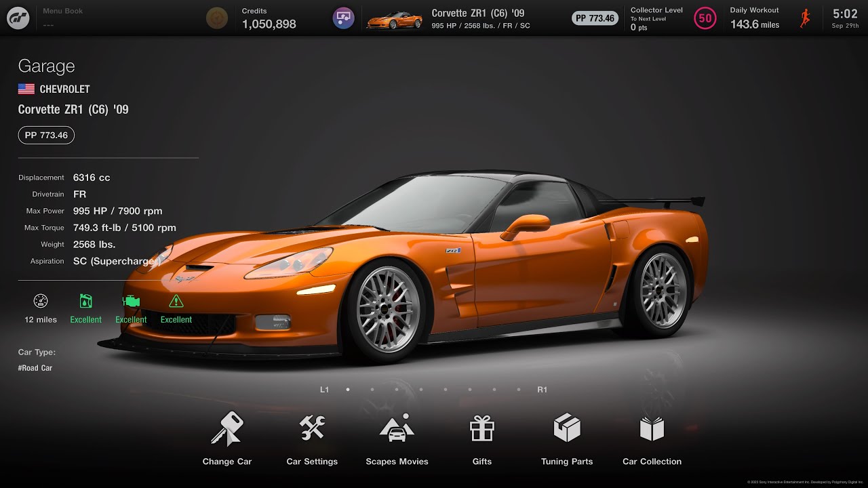868x488 pixels.
Task: Click the Change Car label
Action: tap(227, 462)
